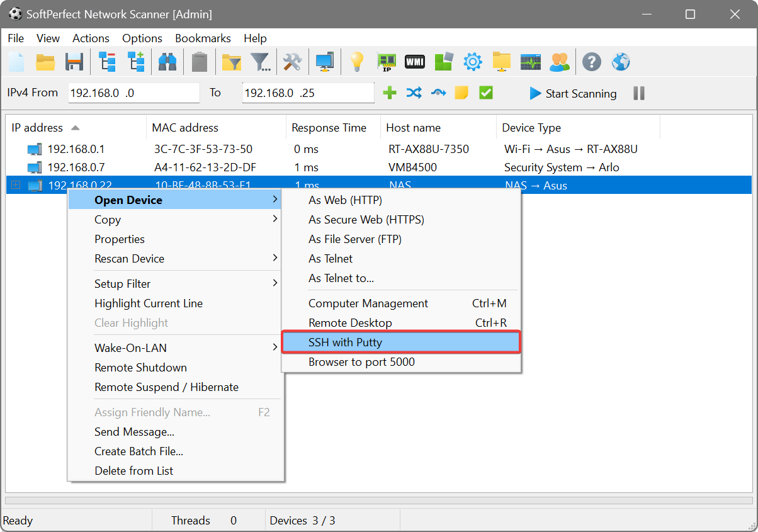
Task: Click the shared network folder icon
Action: pos(502,62)
